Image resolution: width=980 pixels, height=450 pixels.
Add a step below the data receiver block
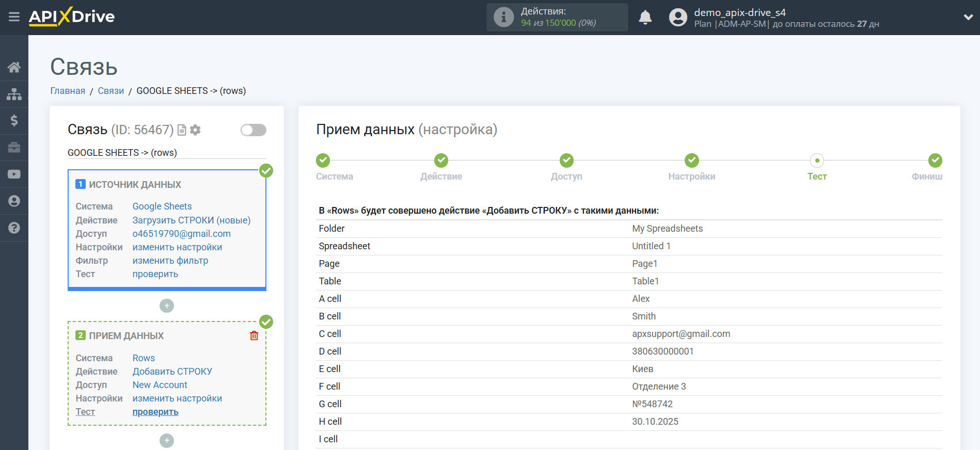(x=167, y=441)
